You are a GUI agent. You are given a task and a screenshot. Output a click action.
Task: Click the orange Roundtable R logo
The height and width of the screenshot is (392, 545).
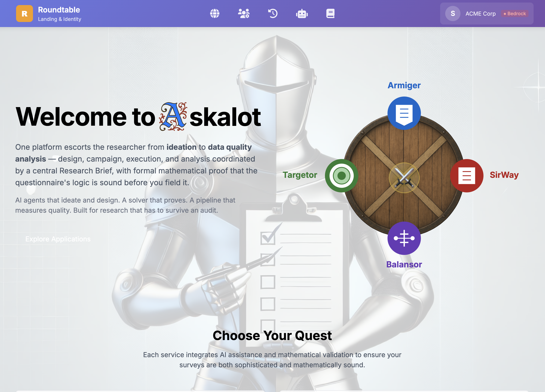[x=25, y=14]
